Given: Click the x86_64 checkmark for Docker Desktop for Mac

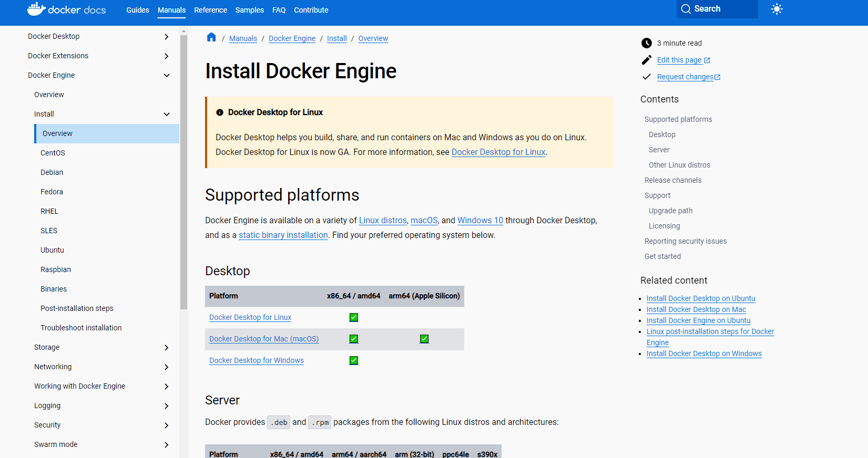Looking at the screenshot, I should click(354, 339).
